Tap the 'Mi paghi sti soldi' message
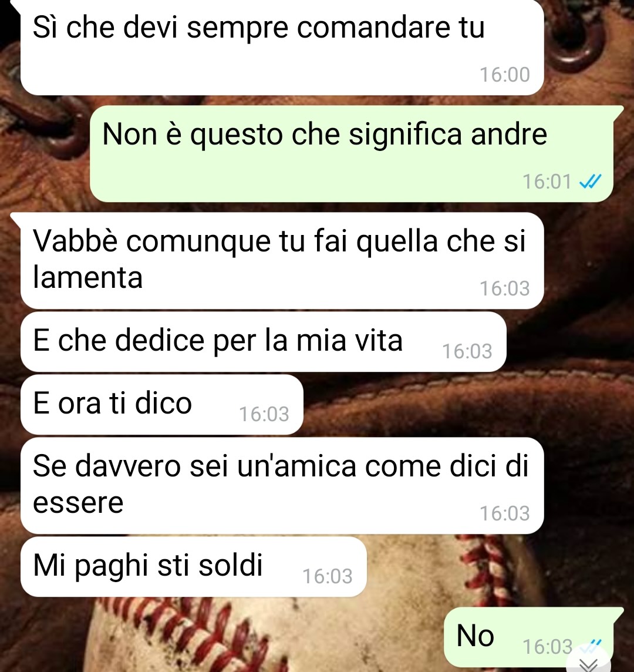This screenshot has width=634, height=672. click(x=194, y=567)
